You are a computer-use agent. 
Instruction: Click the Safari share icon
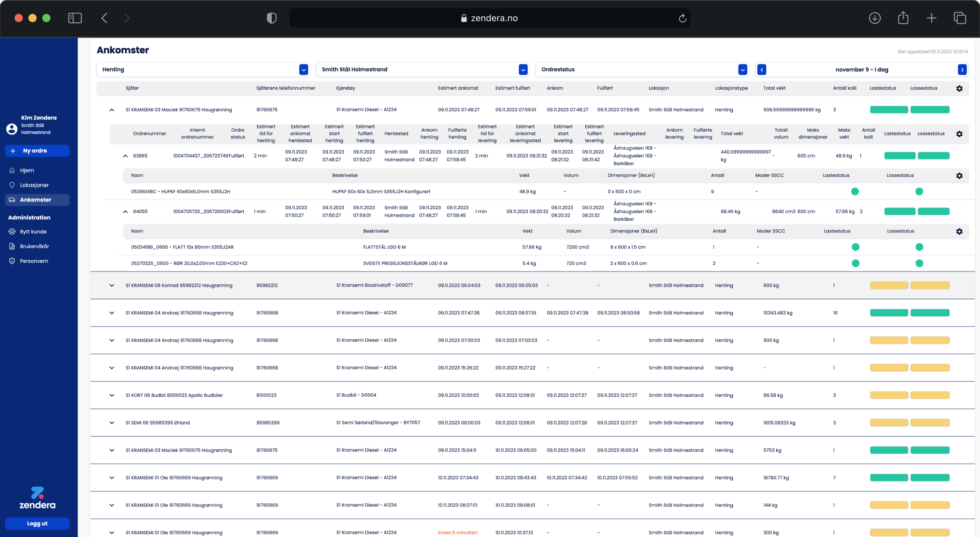point(903,18)
